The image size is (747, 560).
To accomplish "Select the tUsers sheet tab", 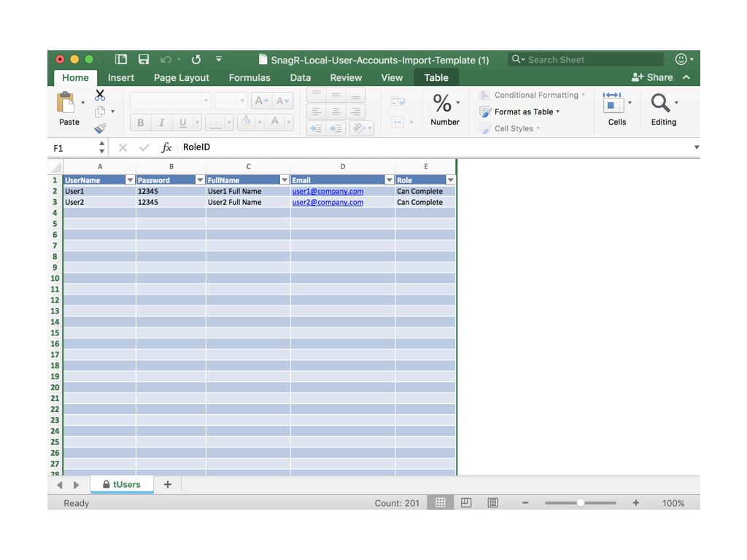I will click(122, 484).
